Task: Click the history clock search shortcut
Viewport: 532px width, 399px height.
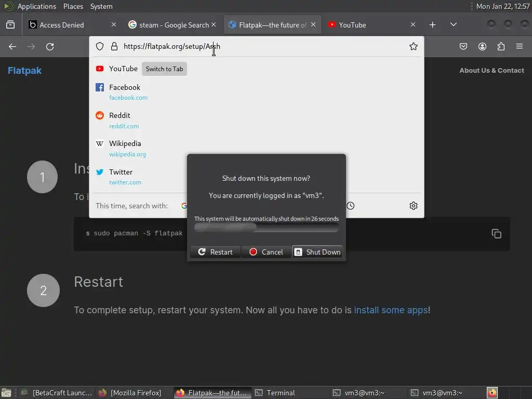Action: tap(351, 206)
